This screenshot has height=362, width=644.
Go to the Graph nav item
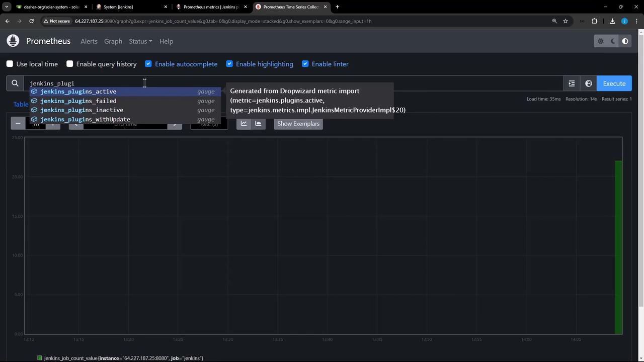(113, 41)
